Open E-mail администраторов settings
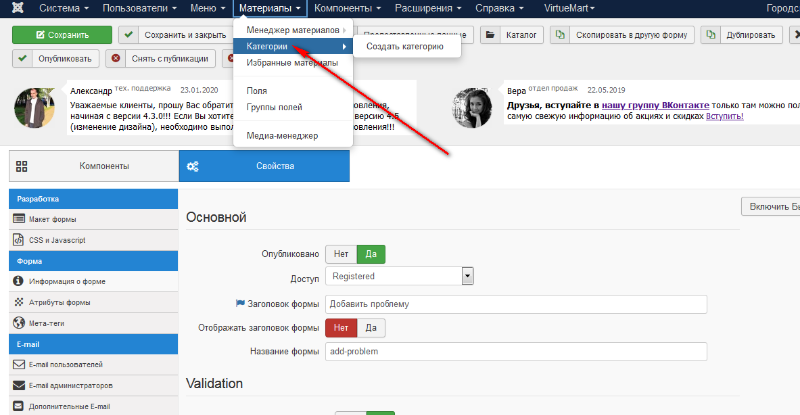Screen dimensions: 800x415 tap(70, 385)
